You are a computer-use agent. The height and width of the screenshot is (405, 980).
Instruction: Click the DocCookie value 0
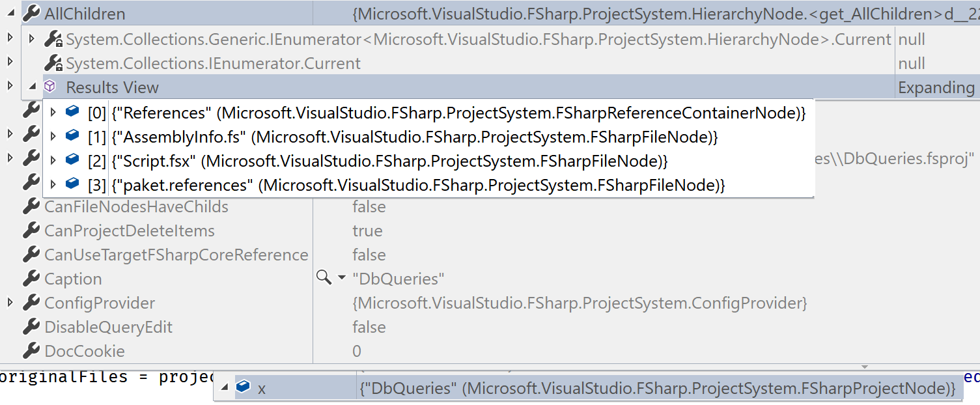coord(357,352)
